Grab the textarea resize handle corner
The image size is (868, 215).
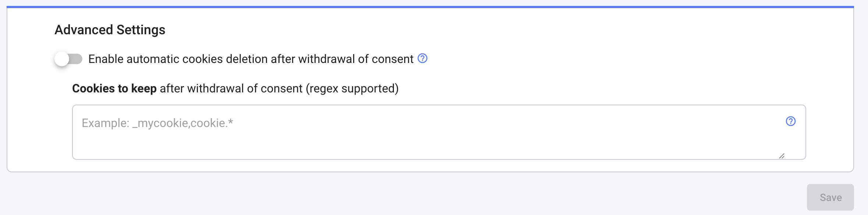point(782,156)
